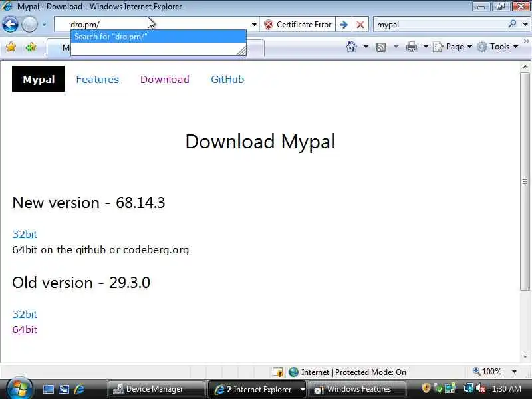Launch Internet Explorer from quick launch
The height and width of the screenshot is (399, 532).
coord(79,389)
